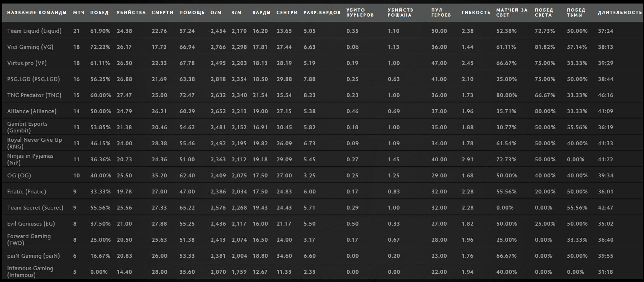The height and width of the screenshot is (282, 644).
Task: Click Gambit's 30.45 sentries value
Action: (284, 127)
